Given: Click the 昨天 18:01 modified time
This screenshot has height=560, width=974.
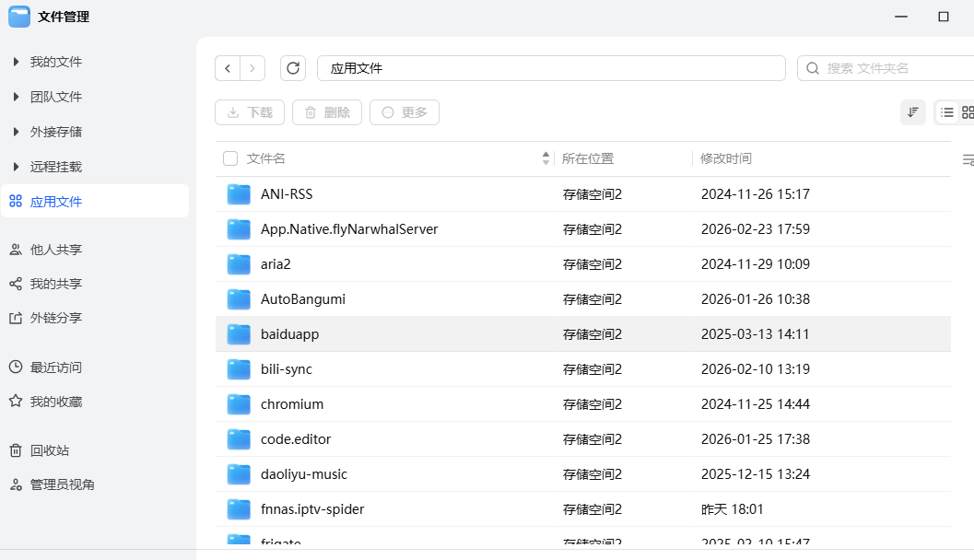Looking at the screenshot, I should pyautogui.click(x=733, y=509).
